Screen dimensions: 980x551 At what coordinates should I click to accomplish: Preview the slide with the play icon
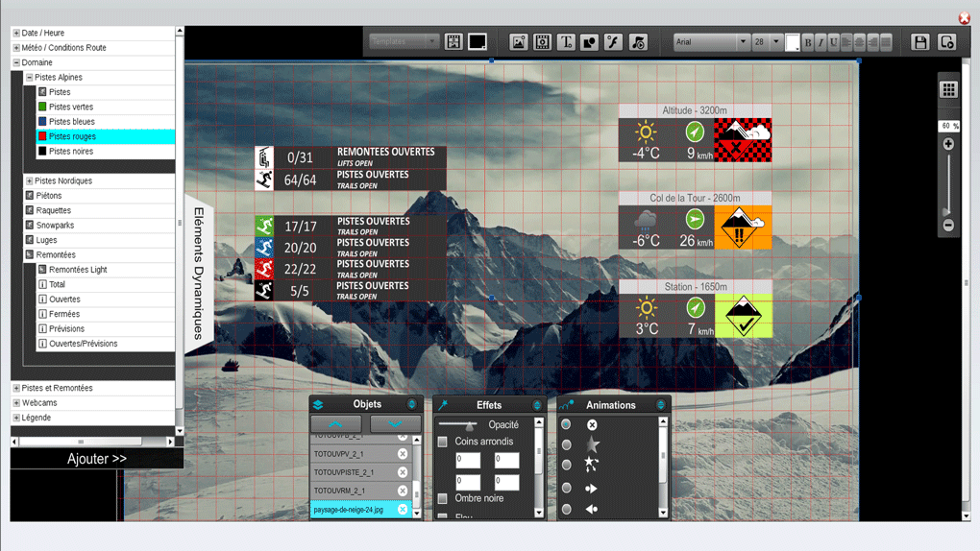tap(947, 42)
